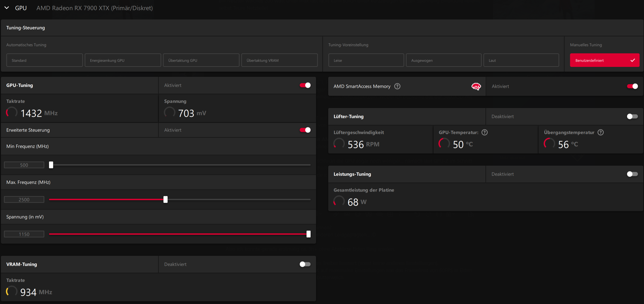Click the Benutzerdefiniert manual tuning button
The height and width of the screenshot is (304, 644).
point(604,60)
